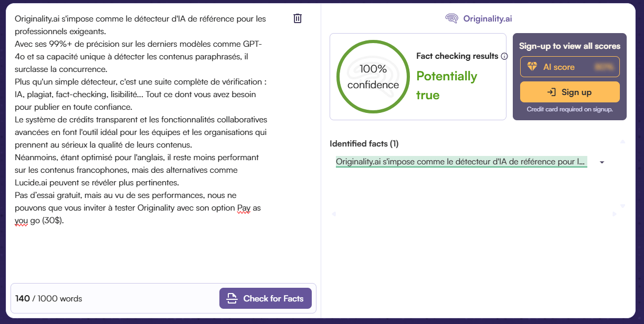Expand the identified fact dropdown

601,162
